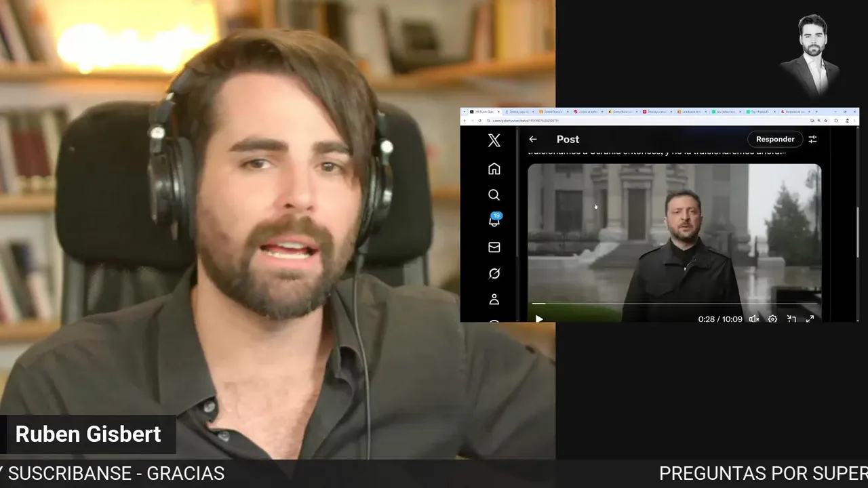The width and height of the screenshot is (868, 488).
Task: Open the browser extensions puzzle icon
Action: click(x=836, y=121)
